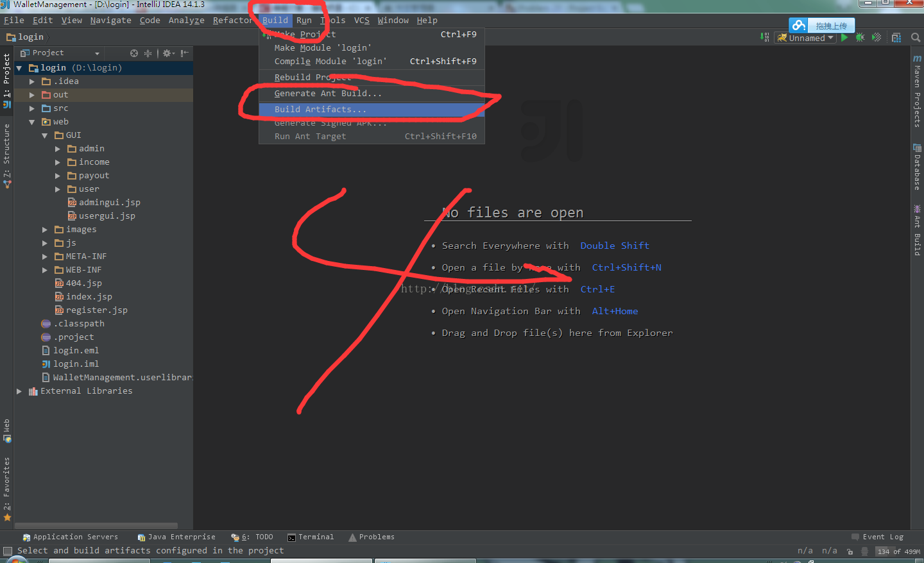The height and width of the screenshot is (563, 924).
Task: Expand External Libraries node
Action: coord(19,391)
